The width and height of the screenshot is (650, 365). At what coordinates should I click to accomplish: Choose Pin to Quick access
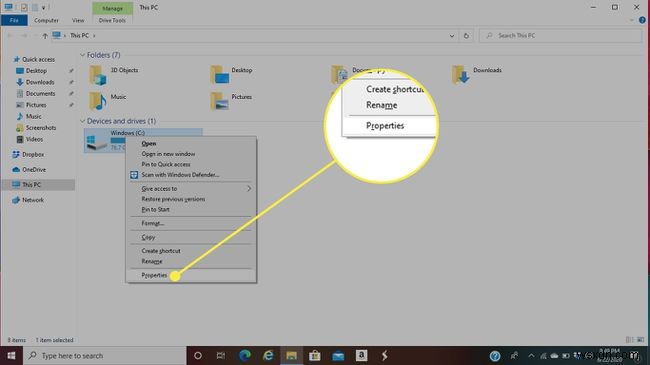[x=166, y=164]
